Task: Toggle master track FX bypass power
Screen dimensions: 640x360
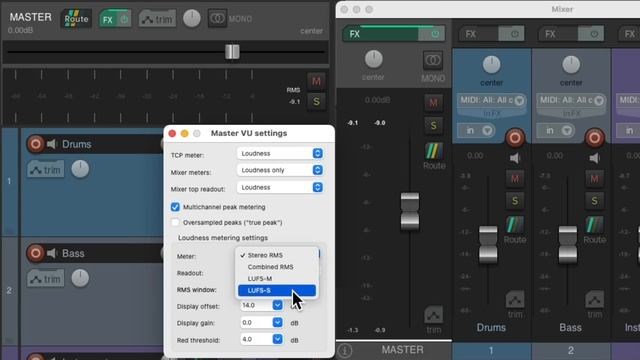Action: [x=124, y=19]
